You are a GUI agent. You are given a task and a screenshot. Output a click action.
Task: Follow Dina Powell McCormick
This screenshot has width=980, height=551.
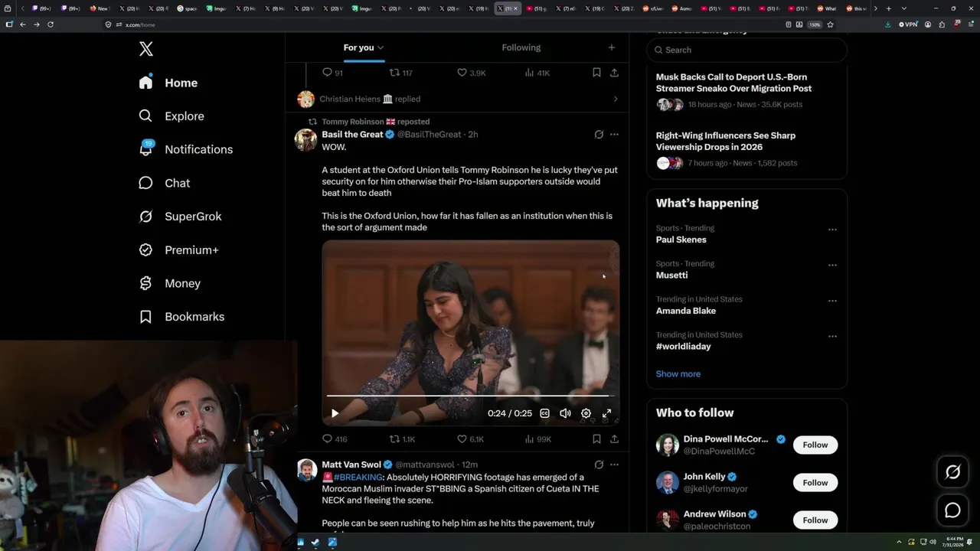click(x=815, y=445)
